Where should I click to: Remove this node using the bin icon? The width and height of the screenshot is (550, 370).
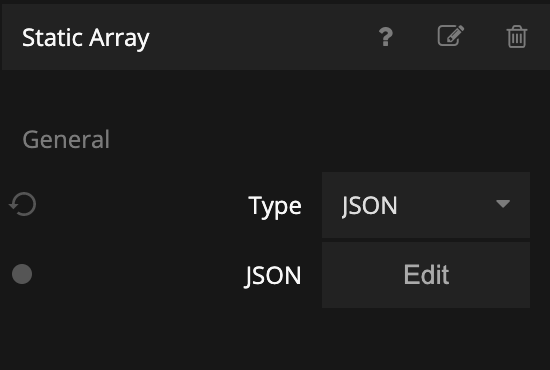tap(517, 36)
